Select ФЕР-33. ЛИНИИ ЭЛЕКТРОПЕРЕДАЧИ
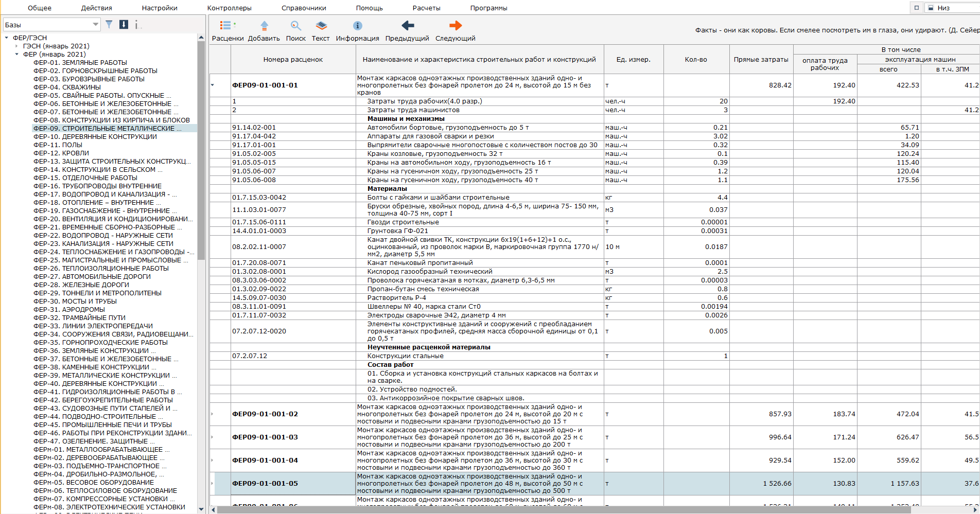The image size is (980, 514). [93, 326]
